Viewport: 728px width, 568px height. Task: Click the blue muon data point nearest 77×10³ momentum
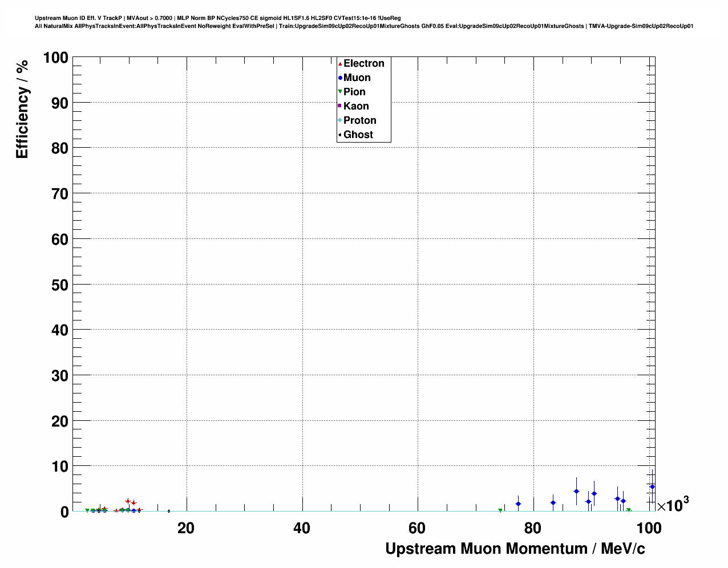[x=518, y=504]
